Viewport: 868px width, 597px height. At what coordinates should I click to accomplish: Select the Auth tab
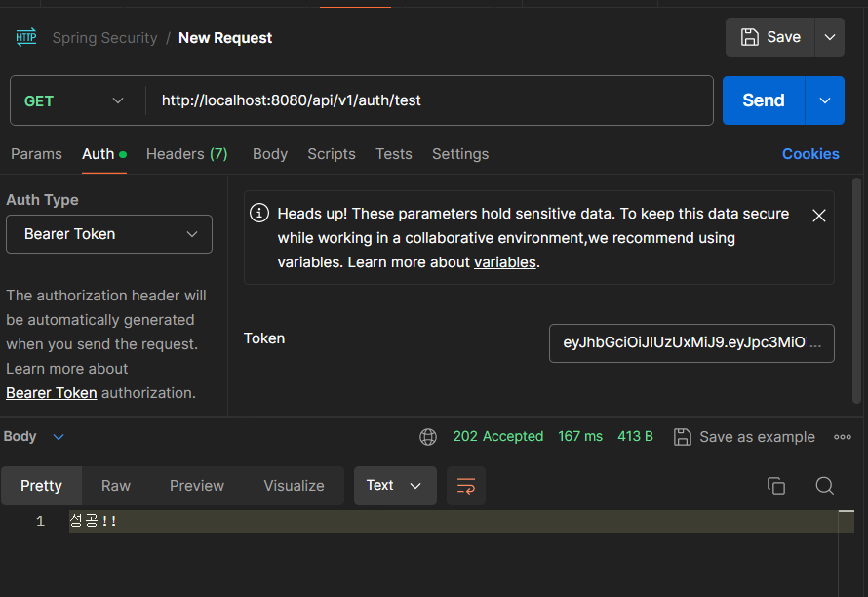tap(104, 154)
